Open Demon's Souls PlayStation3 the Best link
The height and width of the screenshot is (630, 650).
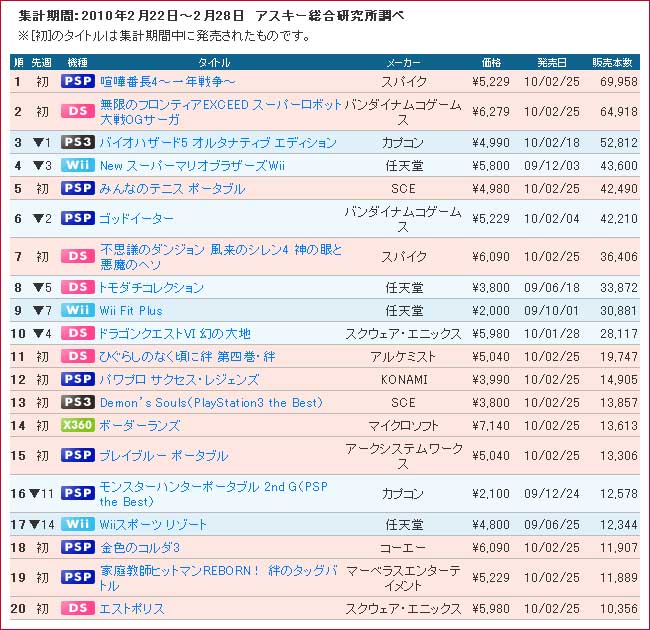point(211,402)
